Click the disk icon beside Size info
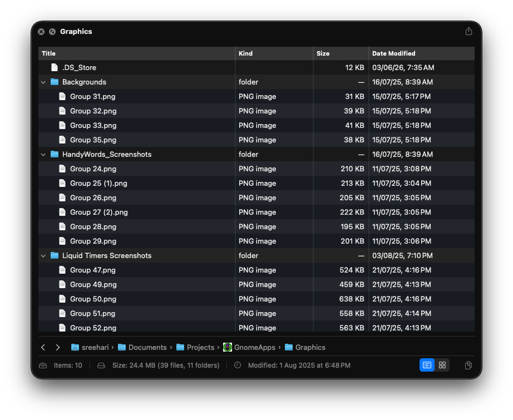Image resolution: width=513 pixels, height=420 pixels. 101,365
